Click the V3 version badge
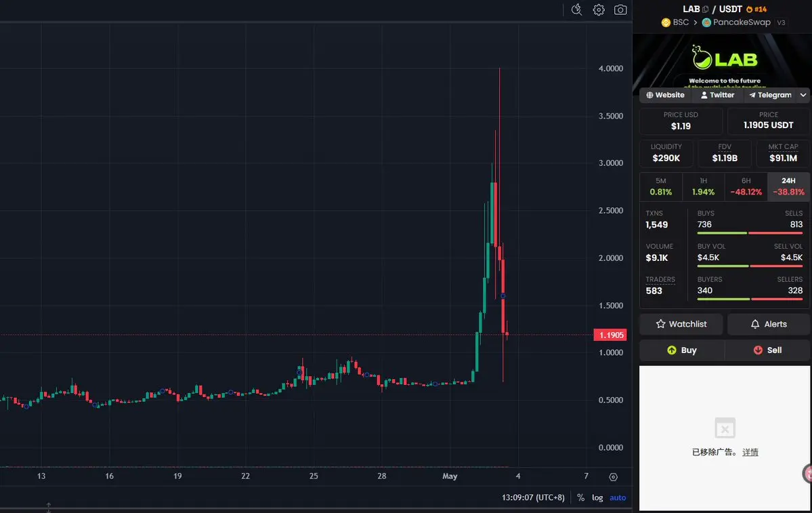Viewport: 812px width, 513px height. pyautogui.click(x=781, y=23)
